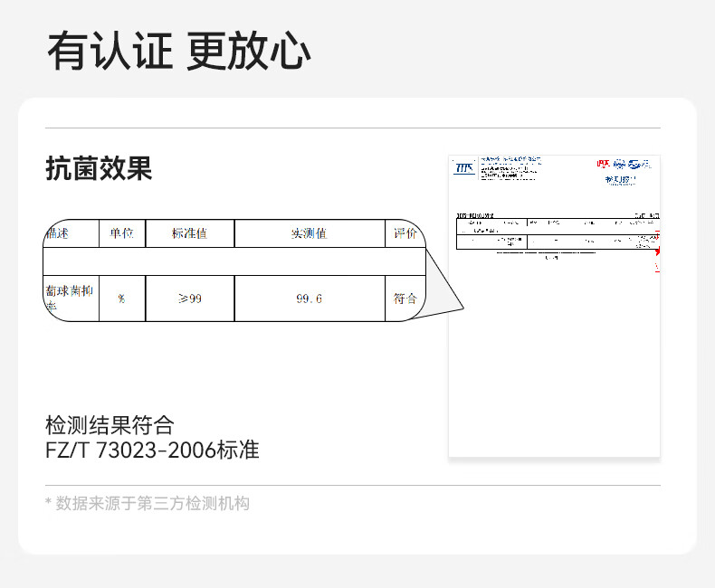
Task: Click the blue 检验检测 title text on the report
Action: (x=621, y=180)
